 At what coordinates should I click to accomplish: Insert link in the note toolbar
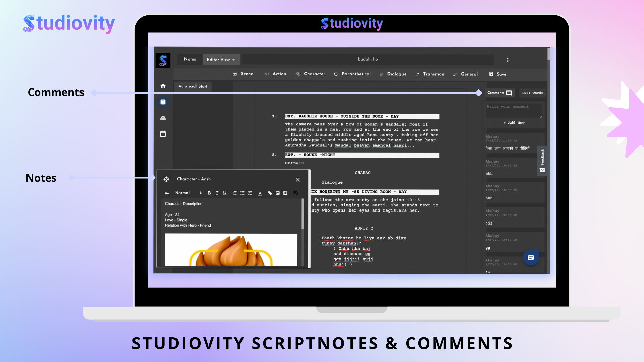click(x=270, y=193)
